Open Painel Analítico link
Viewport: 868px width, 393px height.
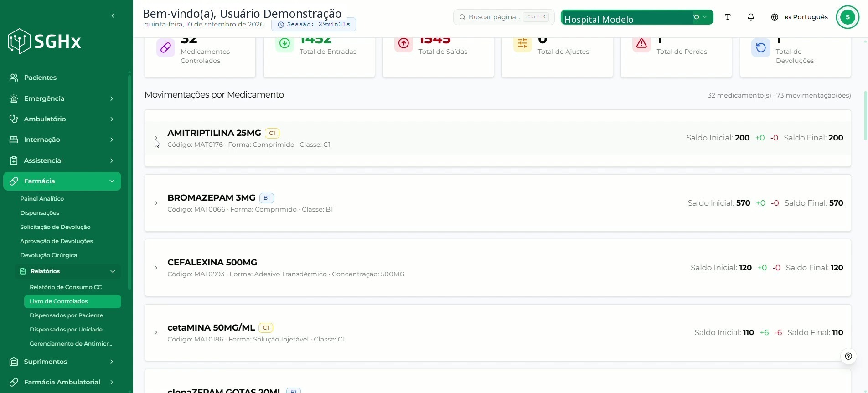[x=42, y=199]
